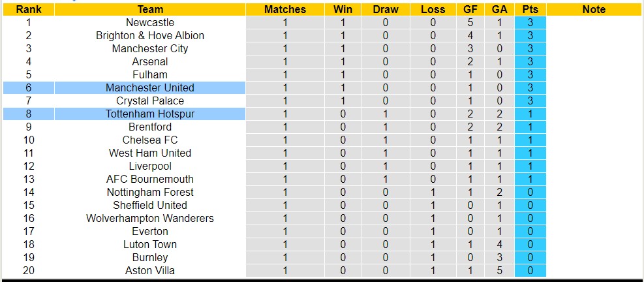Screen dimensions: 644x282
Task: Click the Team column header
Action: (150, 9)
